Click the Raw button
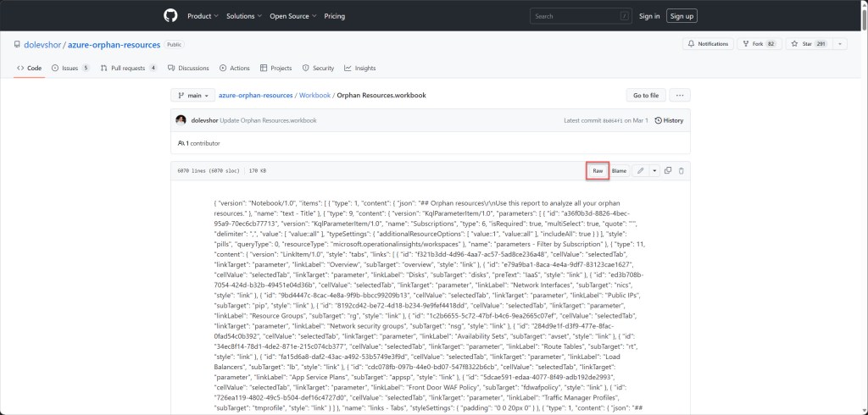 coord(597,171)
